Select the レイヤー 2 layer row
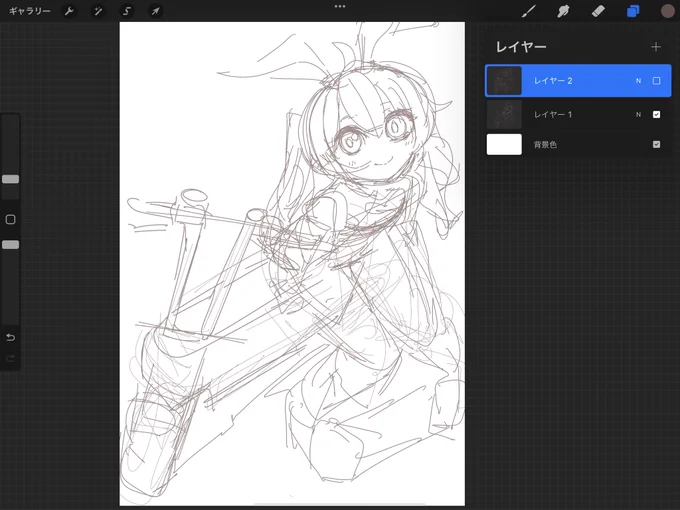Viewport: 680px width, 510px height. 578,81
